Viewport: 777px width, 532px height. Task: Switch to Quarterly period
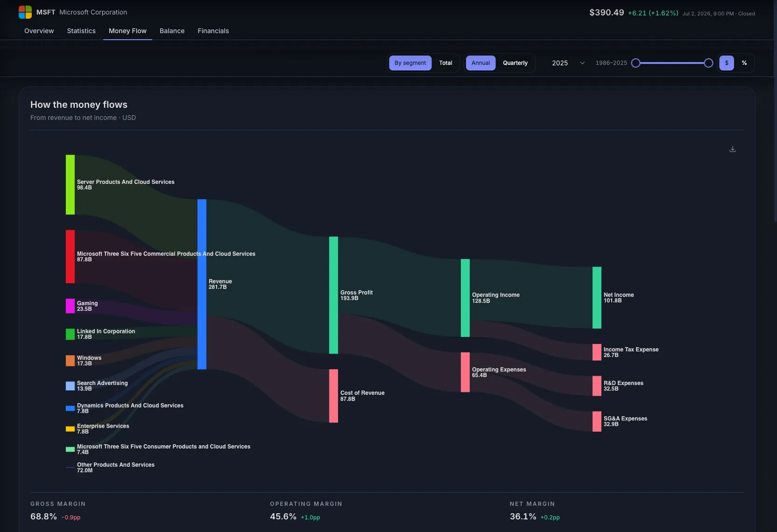(x=515, y=63)
